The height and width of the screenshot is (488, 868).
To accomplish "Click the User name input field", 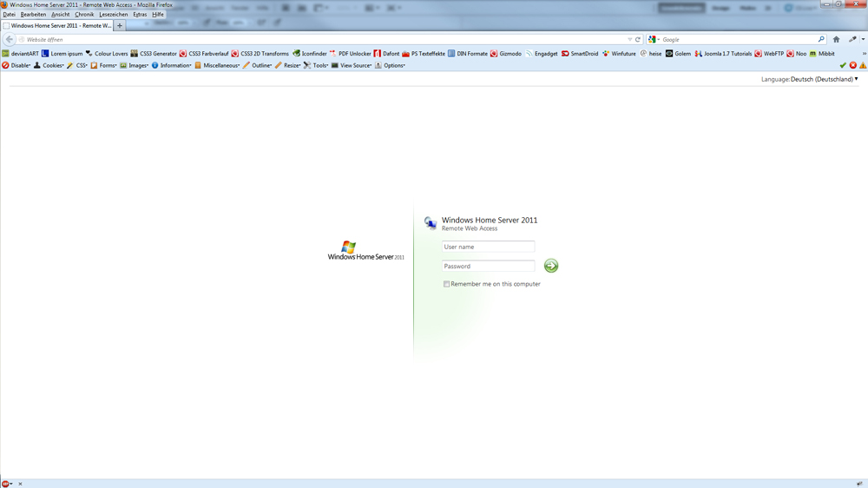I will [x=488, y=247].
